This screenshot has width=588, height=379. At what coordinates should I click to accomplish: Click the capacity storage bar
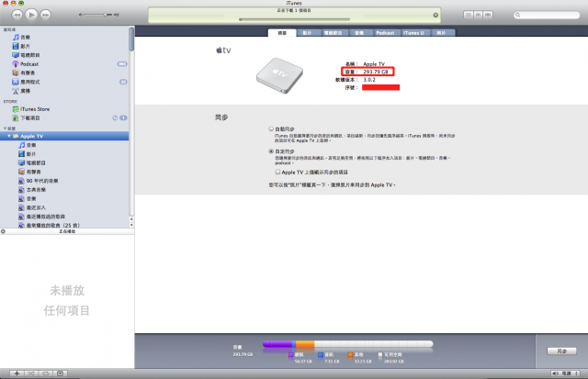coord(348,344)
